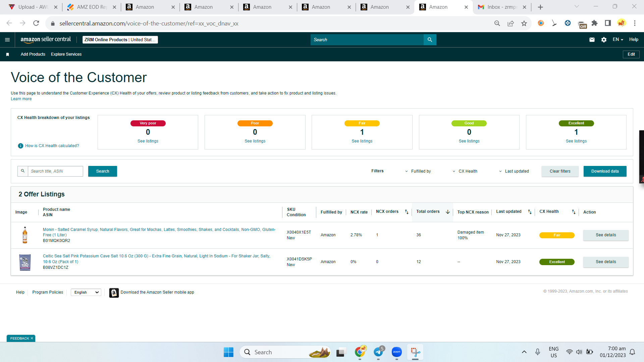Open the messages envelope icon
This screenshot has width=644, height=362.
pos(592,40)
